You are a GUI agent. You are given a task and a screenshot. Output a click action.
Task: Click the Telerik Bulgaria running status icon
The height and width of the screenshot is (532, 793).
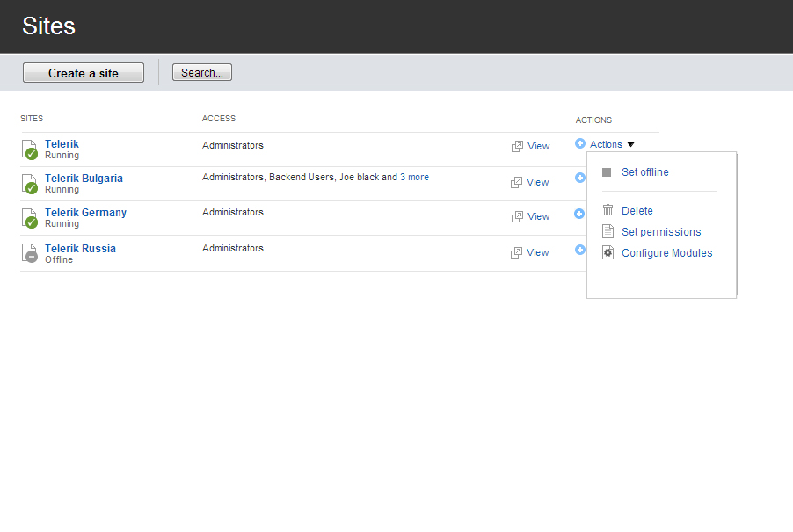point(30,184)
